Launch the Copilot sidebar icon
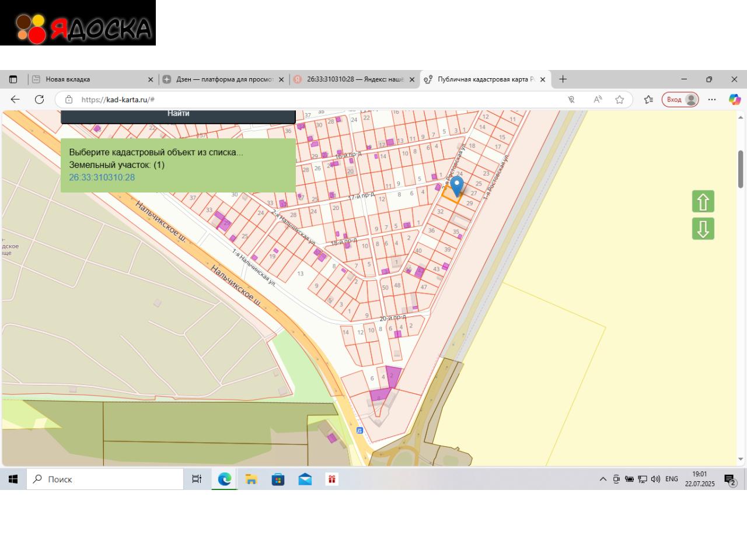 pyautogui.click(x=735, y=100)
